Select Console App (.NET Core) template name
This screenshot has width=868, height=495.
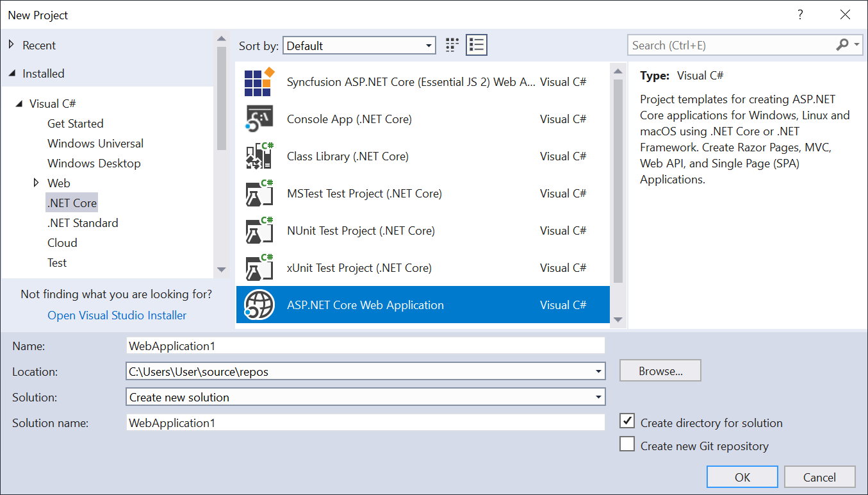349,119
